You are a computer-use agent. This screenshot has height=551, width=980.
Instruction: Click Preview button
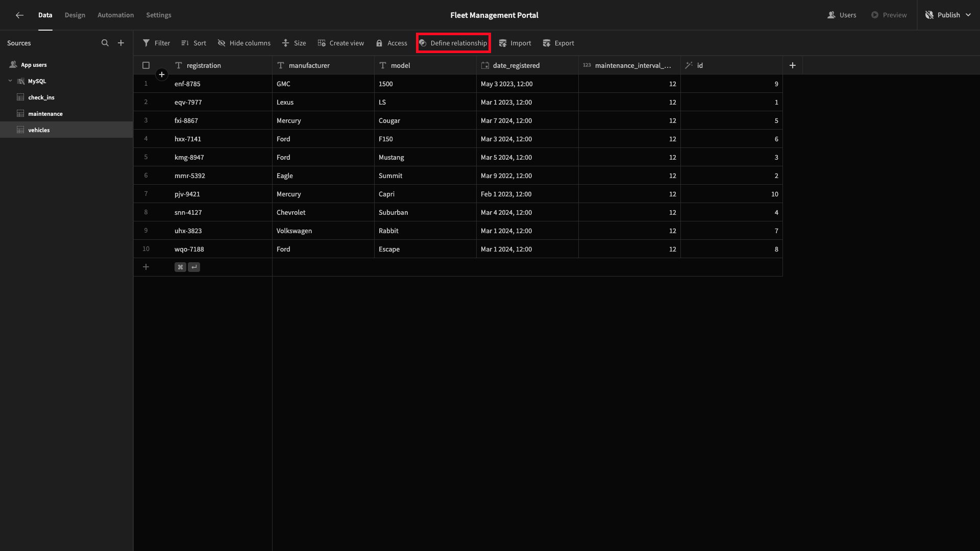point(889,15)
